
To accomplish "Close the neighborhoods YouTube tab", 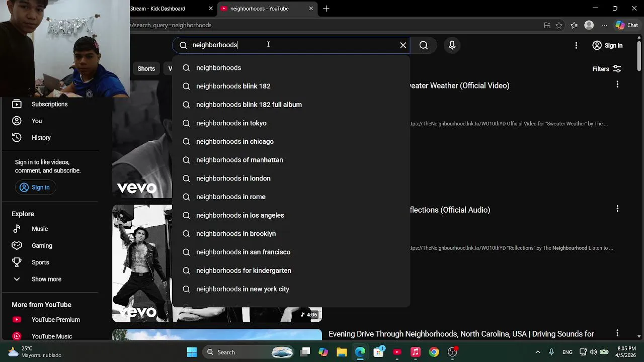I will tap(311, 9).
